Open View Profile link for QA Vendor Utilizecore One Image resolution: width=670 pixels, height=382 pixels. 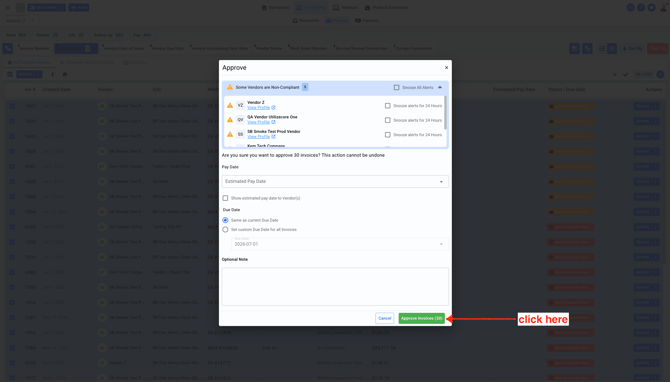pyautogui.click(x=259, y=122)
